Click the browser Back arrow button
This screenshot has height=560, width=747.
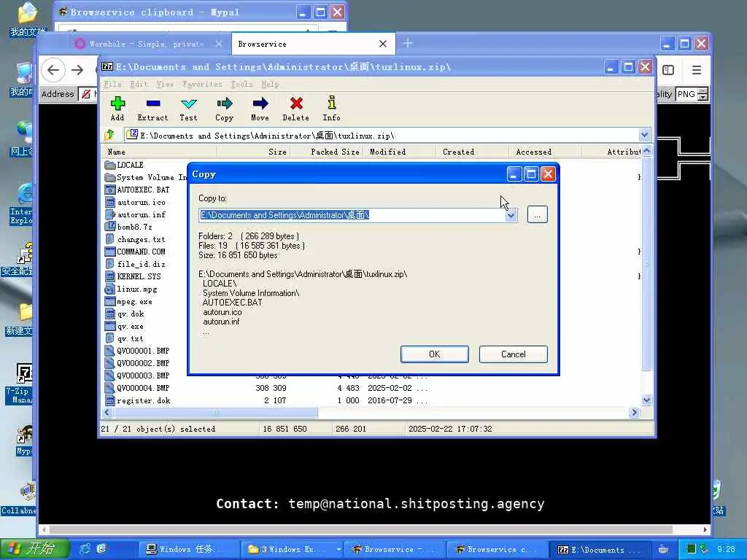pyautogui.click(x=53, y=71)
